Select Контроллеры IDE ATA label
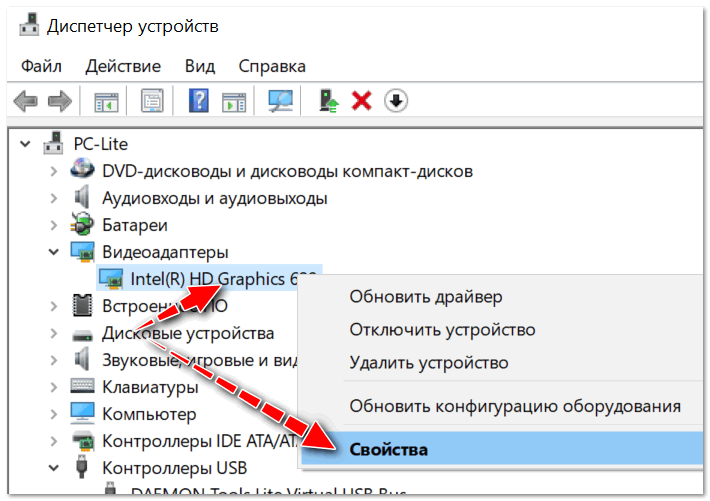Image resolution: width=710 pixels, height=501 pixels. [199, 441]
